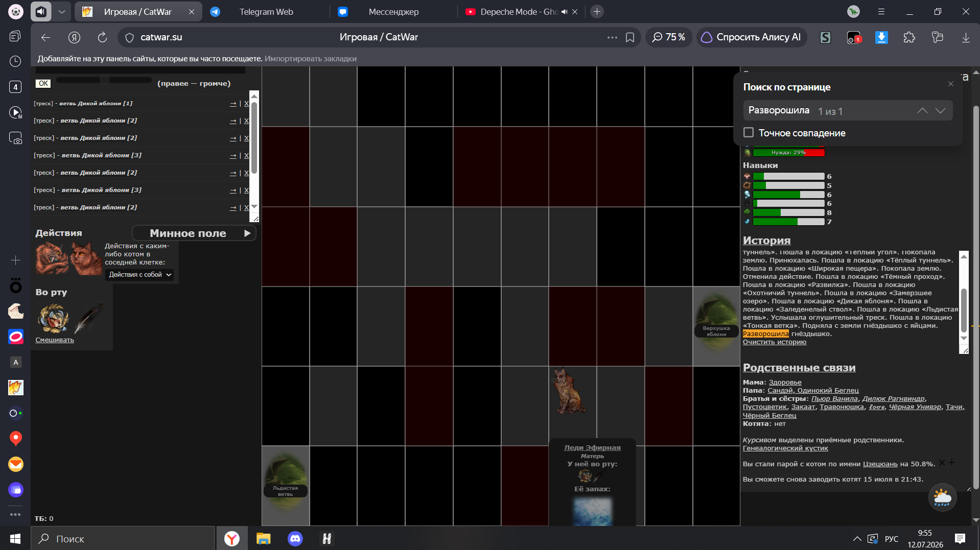Open the history clock icon in the sidebar
This screenshot has width=980, height=550.
15,61
